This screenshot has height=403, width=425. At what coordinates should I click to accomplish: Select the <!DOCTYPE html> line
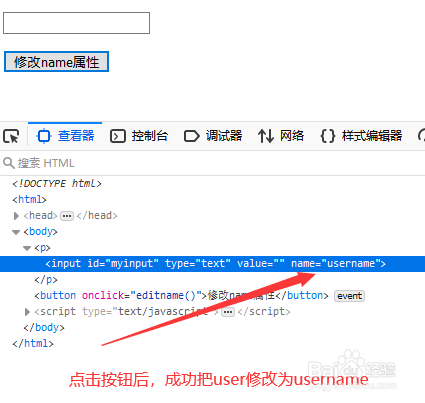pyautogui.click(x=57, y=184)
